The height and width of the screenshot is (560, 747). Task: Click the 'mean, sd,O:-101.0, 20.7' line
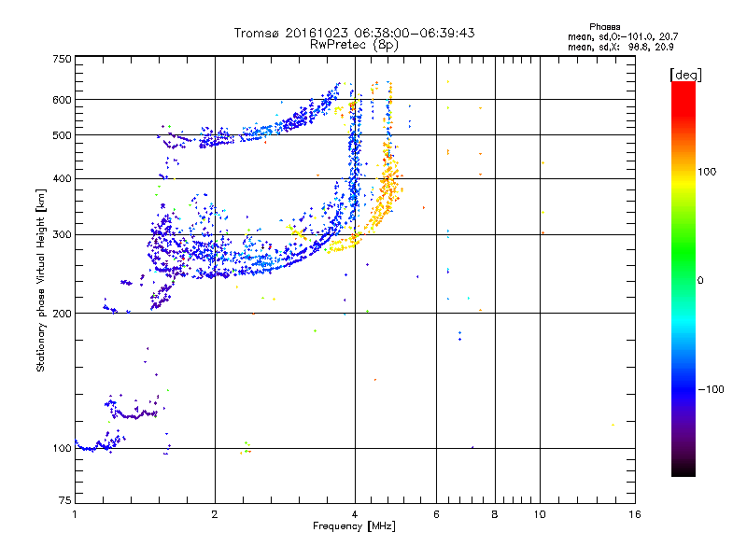click(623, 36)
